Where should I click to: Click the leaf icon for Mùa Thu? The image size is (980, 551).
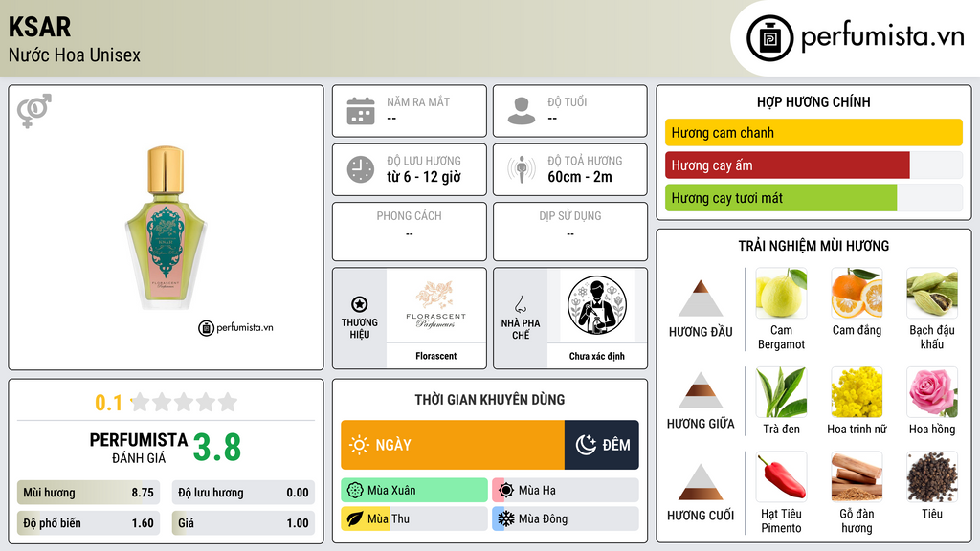355,519
